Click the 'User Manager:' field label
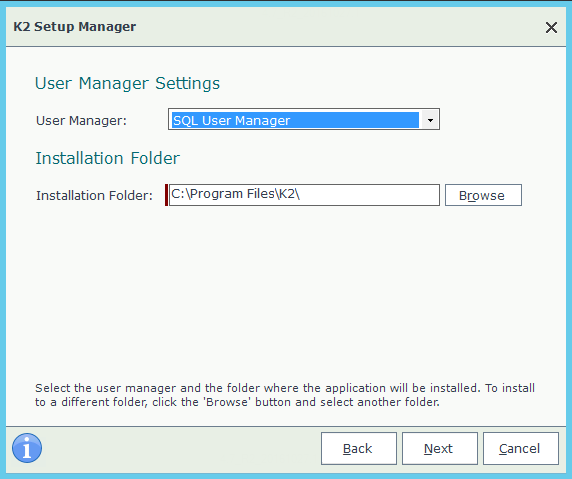 point(81,120)
